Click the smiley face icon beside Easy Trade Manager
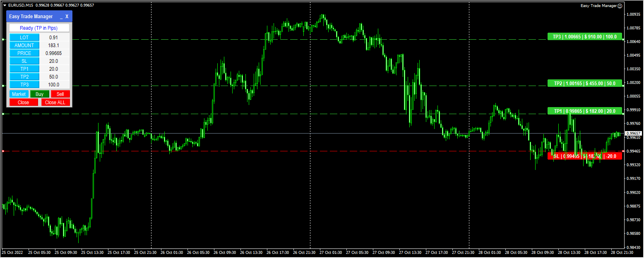 (x=620, y=5)
